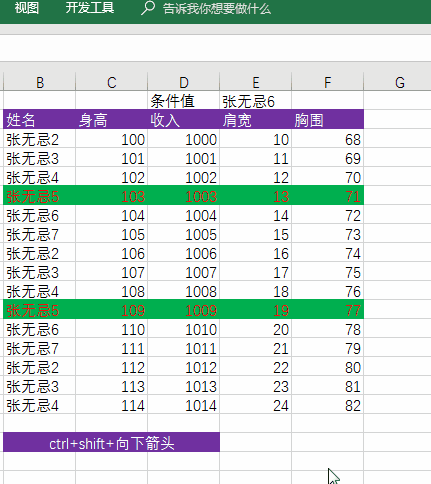The height and width of the screenshot is (484, 431).
Task: Click the red 103 cell in green row
Action: [x=112, y=196]
